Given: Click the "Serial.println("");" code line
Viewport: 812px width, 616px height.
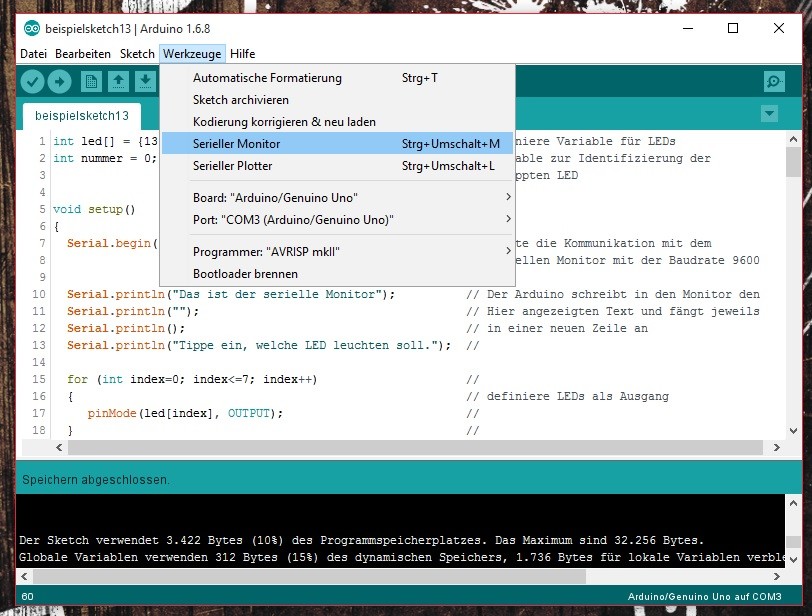Looking at the screenshot, I should pos(133,311).
